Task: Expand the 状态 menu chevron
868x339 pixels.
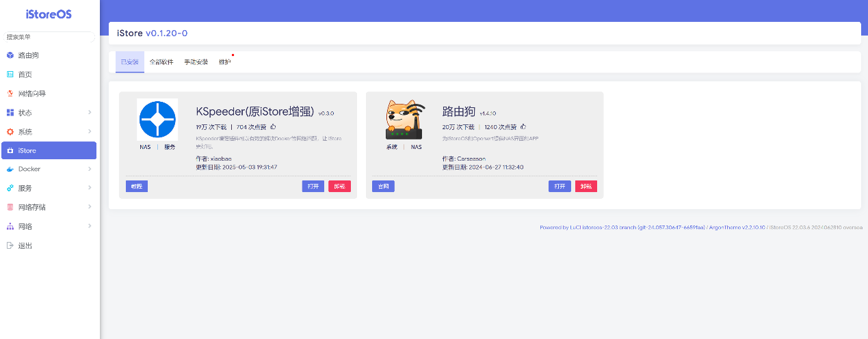Action: click(x=90, y=112)
